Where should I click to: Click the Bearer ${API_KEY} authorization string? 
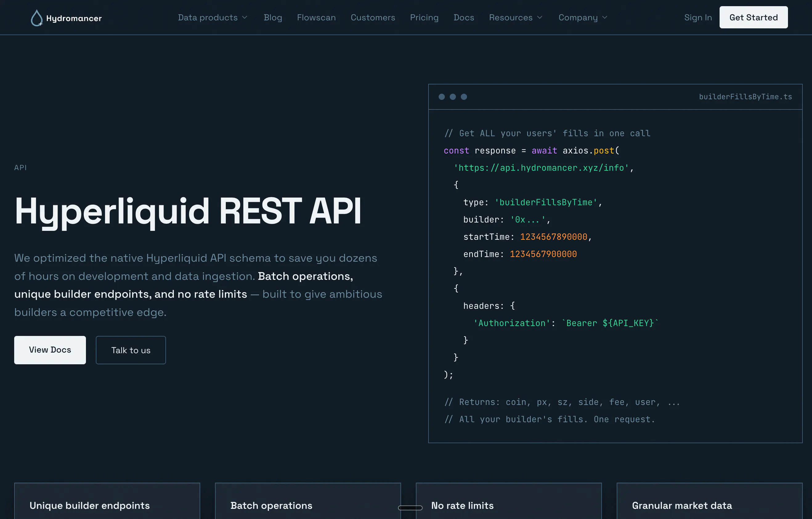point(610,323)
